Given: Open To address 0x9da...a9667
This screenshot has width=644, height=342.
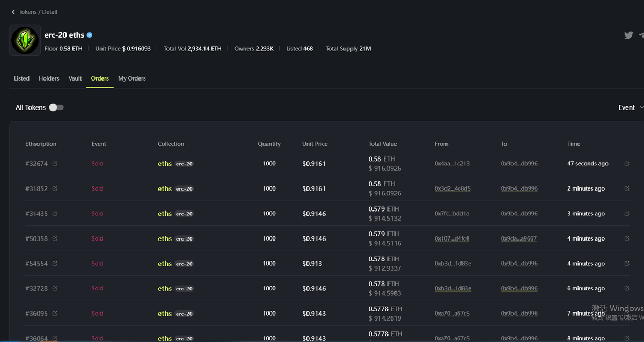Looking at the screenshot, I should point(519,238).
